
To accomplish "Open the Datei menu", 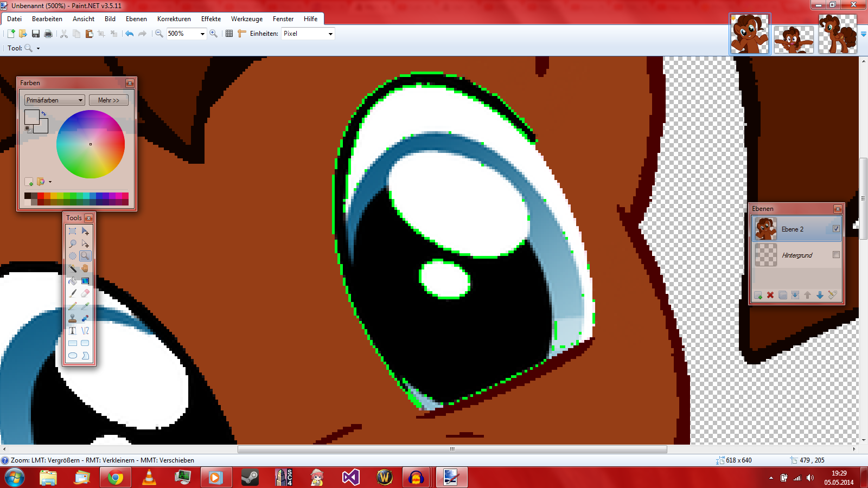I will tap(15, 19).
